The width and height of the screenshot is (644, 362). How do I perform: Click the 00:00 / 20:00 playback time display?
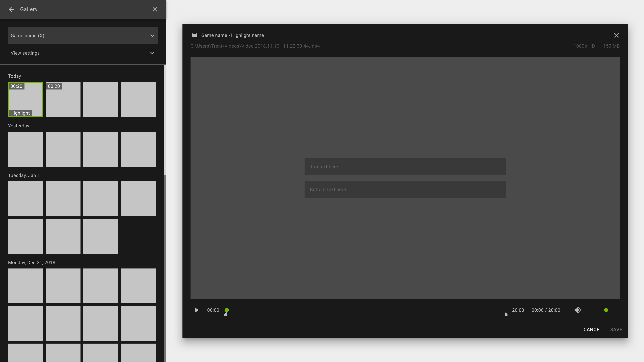tap(546, 310)
